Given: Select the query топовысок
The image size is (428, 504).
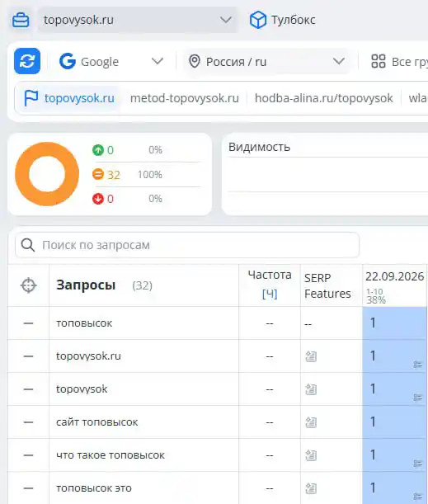Looking at the screenshot, I should 84,323.
